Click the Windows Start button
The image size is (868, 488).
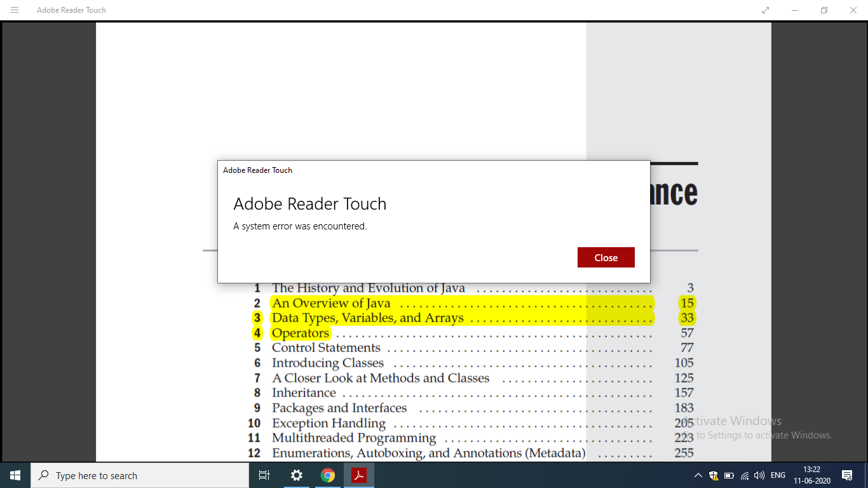tap(14, 475)
